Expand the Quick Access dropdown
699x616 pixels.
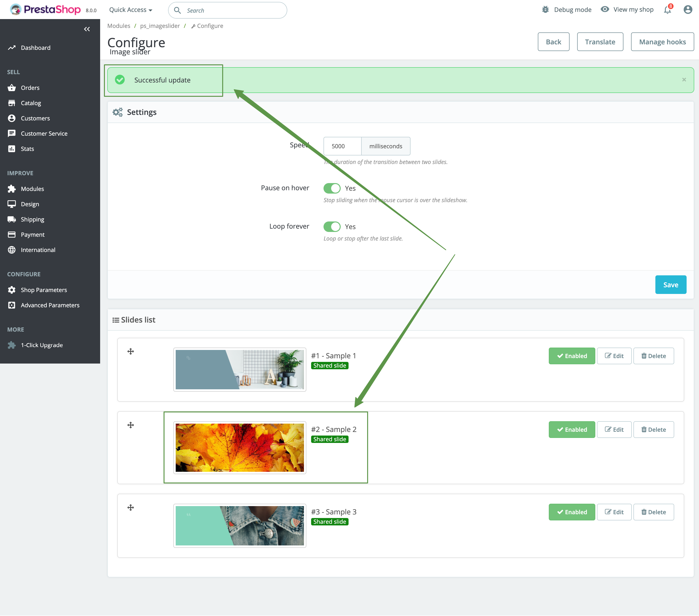131,10
